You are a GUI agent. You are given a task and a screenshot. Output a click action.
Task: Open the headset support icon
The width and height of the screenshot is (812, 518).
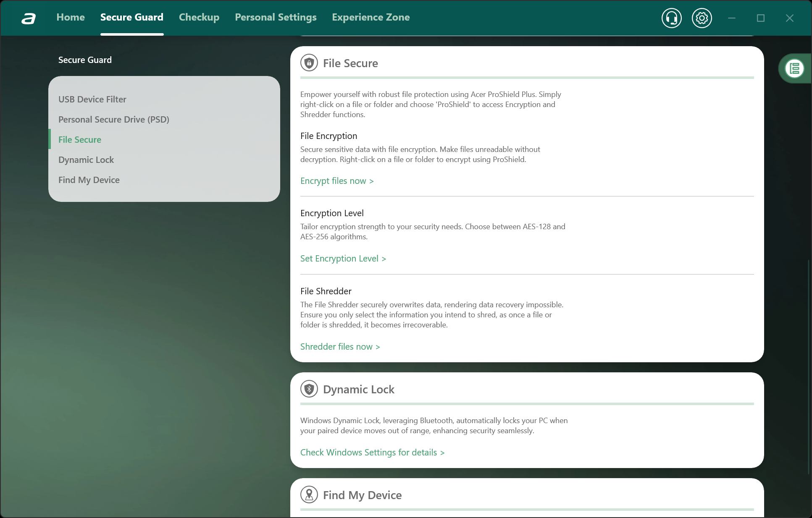[671, 18]
